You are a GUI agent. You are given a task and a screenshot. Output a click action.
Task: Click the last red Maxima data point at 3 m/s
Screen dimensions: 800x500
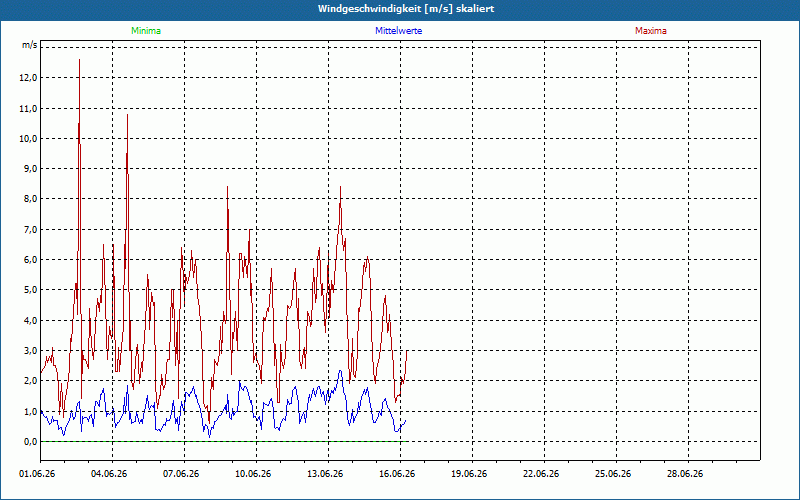click(407, 351)
